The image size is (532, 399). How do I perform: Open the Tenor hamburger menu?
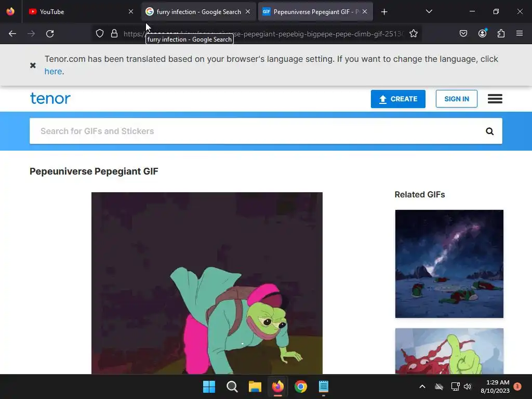click(495, 99)
